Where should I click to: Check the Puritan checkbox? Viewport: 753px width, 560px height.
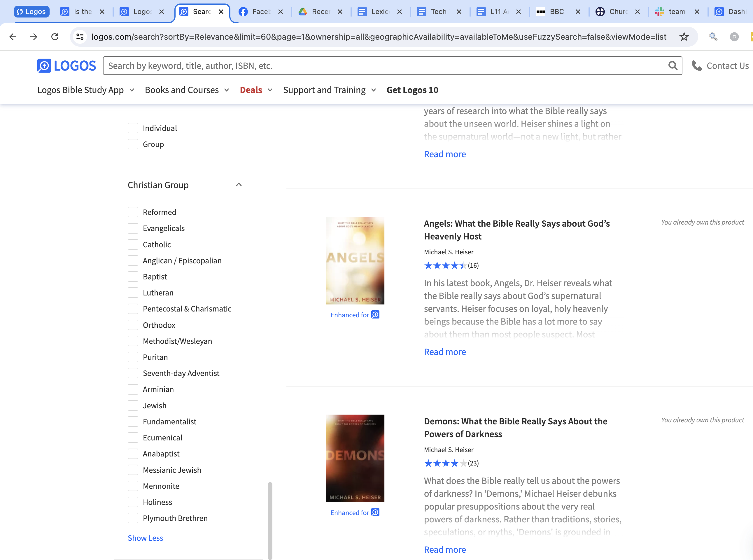click(x=133, y=357)
